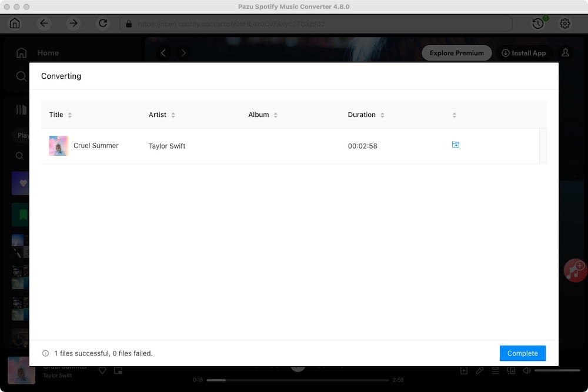Click the info icon beside status message
The height and width of the screenshot is (392, 588).
(45, 353)
